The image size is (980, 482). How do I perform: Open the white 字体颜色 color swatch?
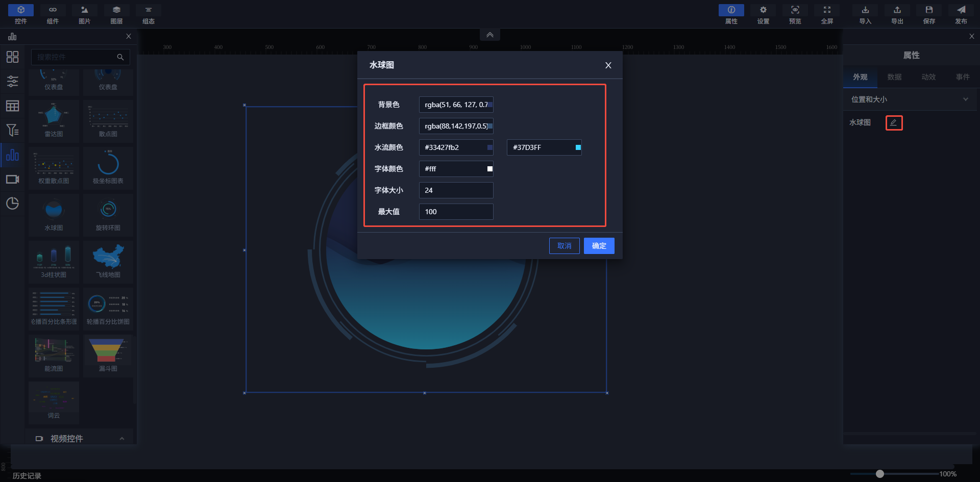[x=490, y=169]
